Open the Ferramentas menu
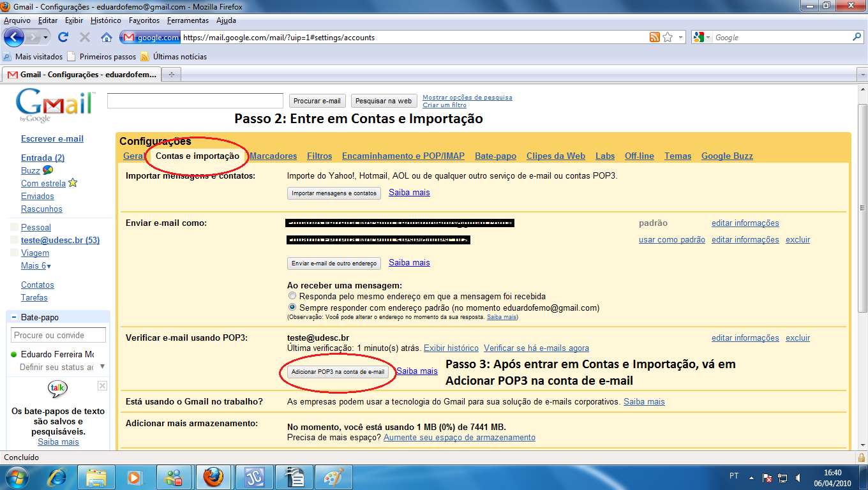Image resolution: width=868 pixels, height=490 pixels. pos(188,20)
